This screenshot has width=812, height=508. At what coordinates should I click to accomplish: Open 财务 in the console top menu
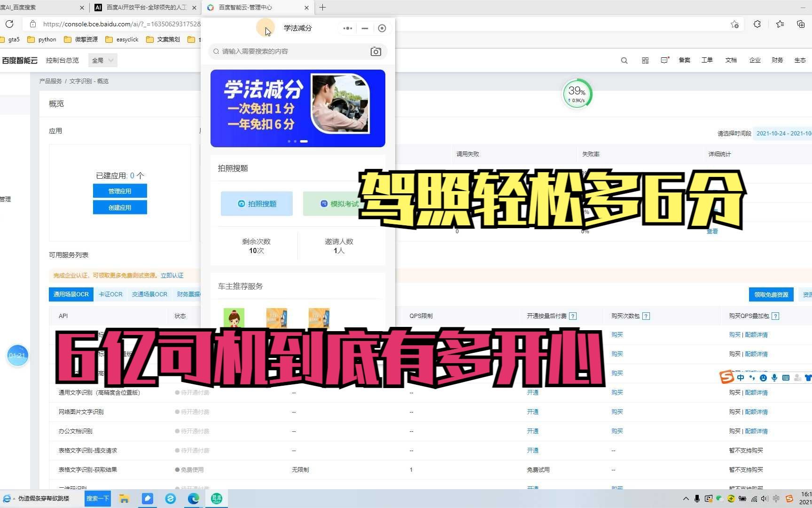coord(777,60)
